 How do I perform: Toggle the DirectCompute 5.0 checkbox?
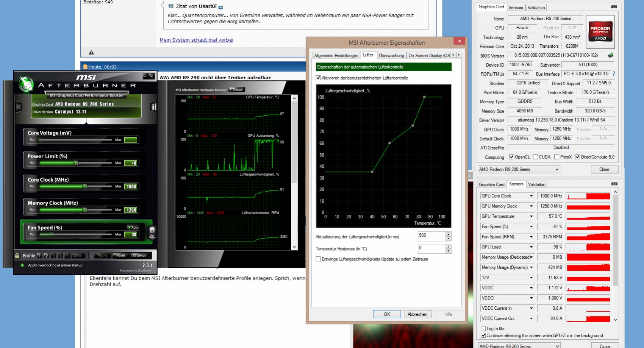(577, 157)
